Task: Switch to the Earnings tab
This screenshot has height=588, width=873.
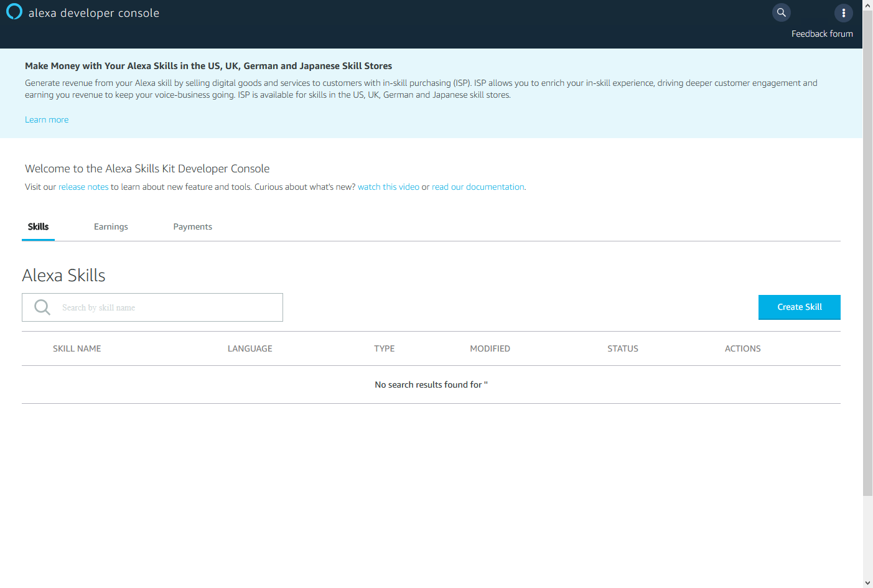Action: [111, 227]
